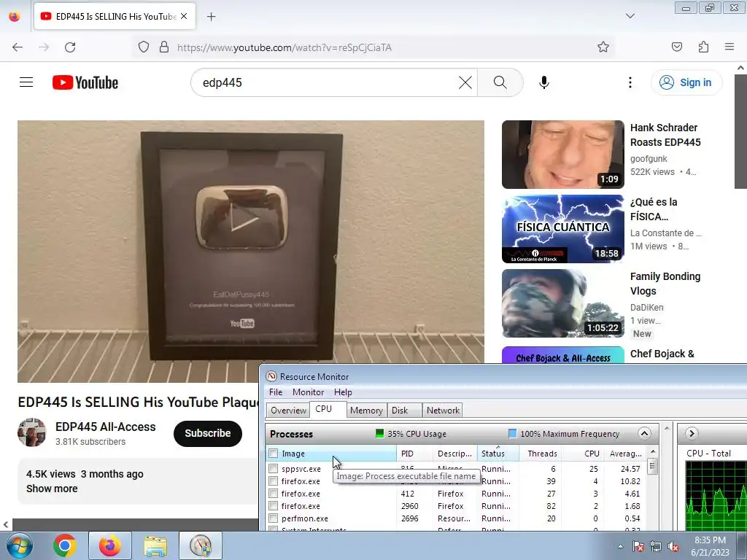
Task: Clear the edp445 search text
Action: (x=465, y=82)
